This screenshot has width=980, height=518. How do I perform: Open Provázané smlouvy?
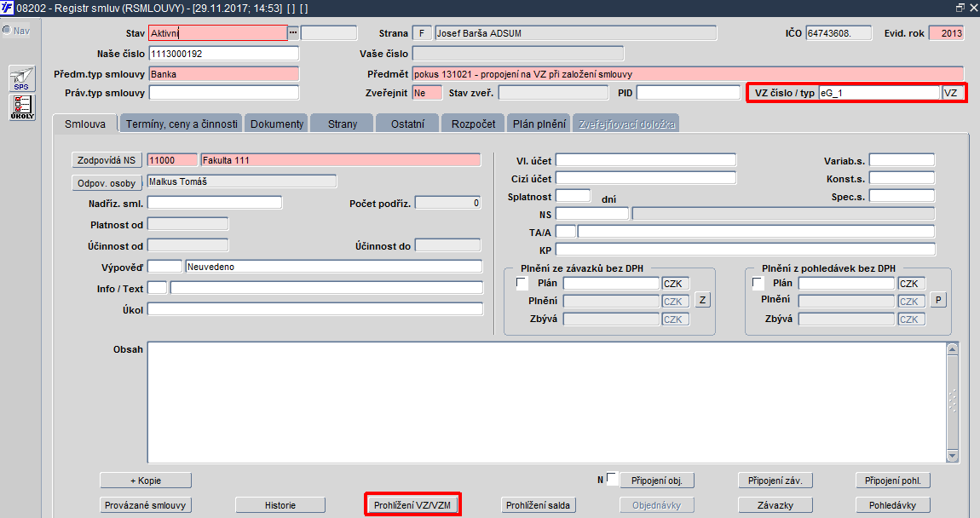click(146, 505)
